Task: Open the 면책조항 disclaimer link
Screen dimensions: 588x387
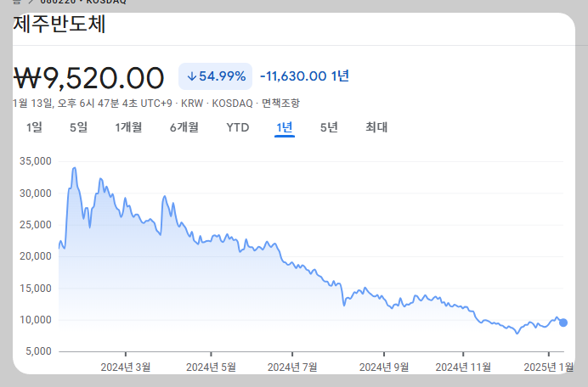Action: [280, 103]
